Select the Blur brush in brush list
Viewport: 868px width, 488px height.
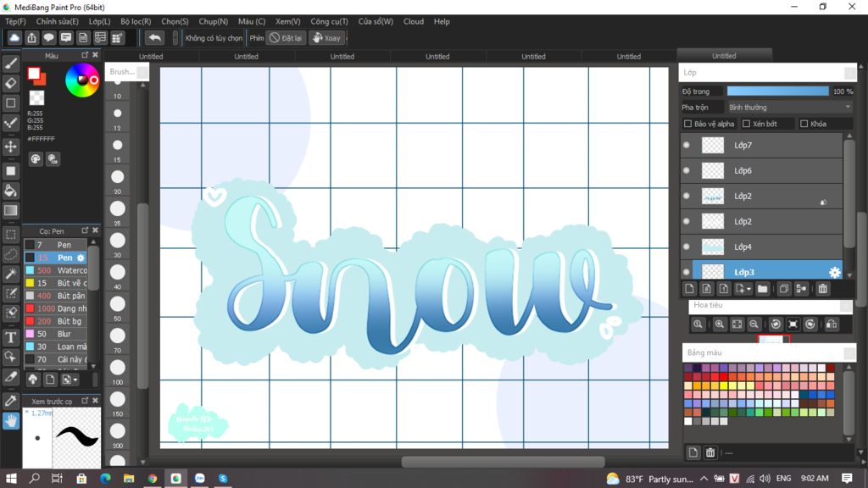coord(56,334)
